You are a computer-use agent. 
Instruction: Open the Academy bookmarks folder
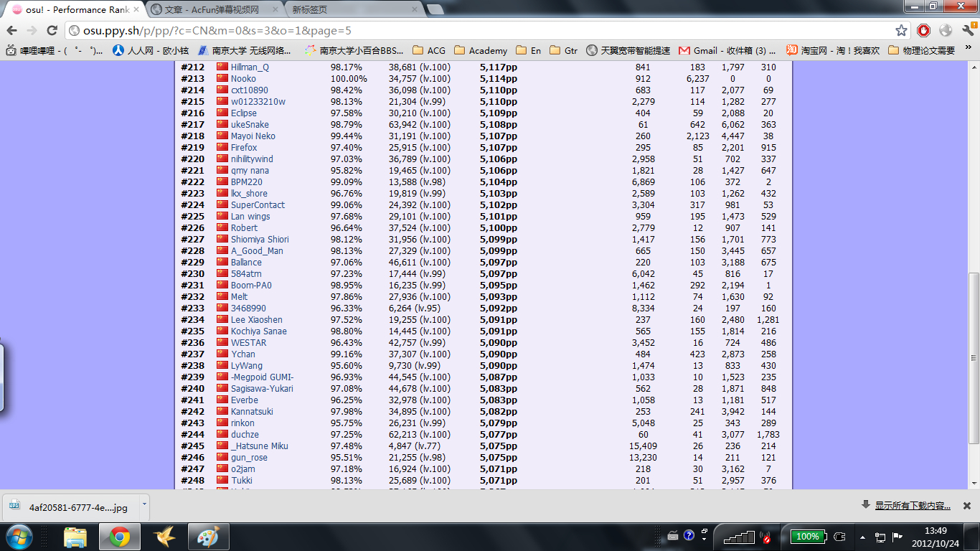[481, 51]
